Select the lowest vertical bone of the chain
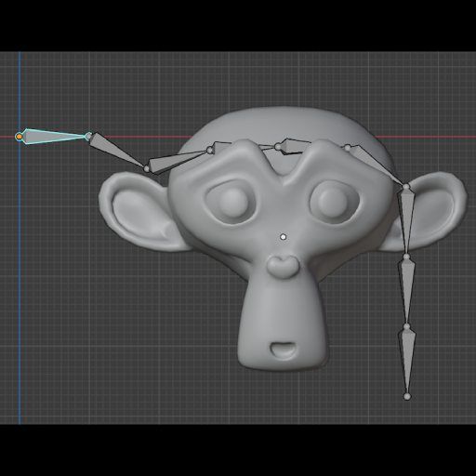476x476 pixels. [x=407, y=361]
